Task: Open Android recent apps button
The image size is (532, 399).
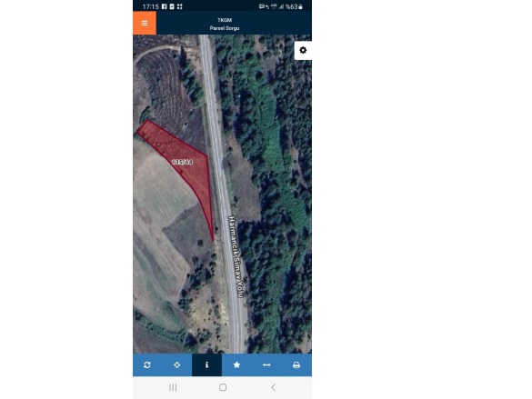Action: coord(173,387)
